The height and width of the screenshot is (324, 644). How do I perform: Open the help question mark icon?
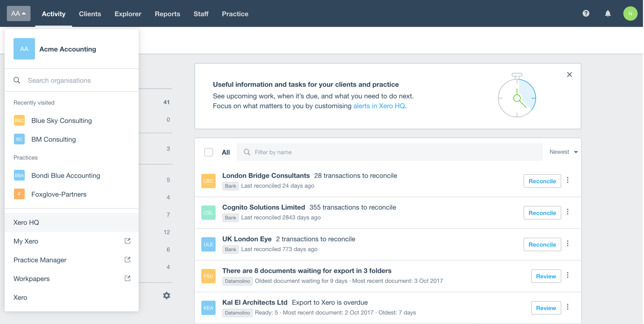586,13
